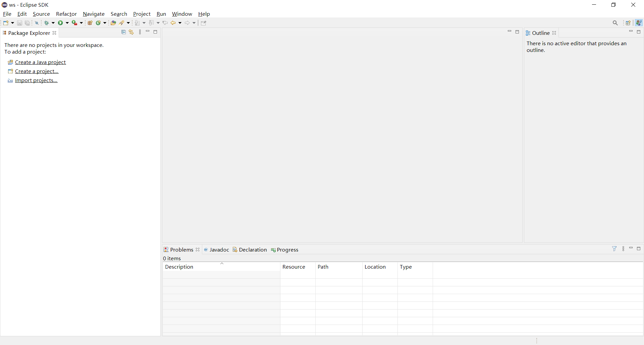Expand the Debug dropdown arrow
Image resolution: width=644 pixels, height=345 pixels.
(x=53, y=23)
